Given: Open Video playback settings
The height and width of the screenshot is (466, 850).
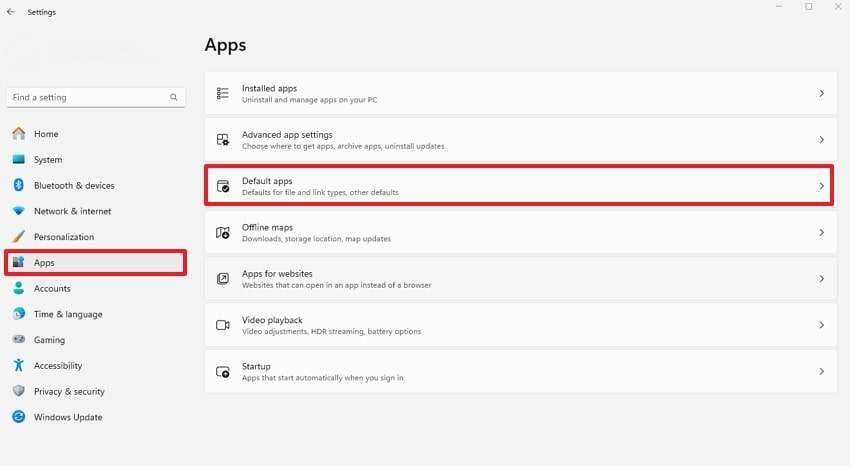Looking at the screenshot, I should click(520, 325).
